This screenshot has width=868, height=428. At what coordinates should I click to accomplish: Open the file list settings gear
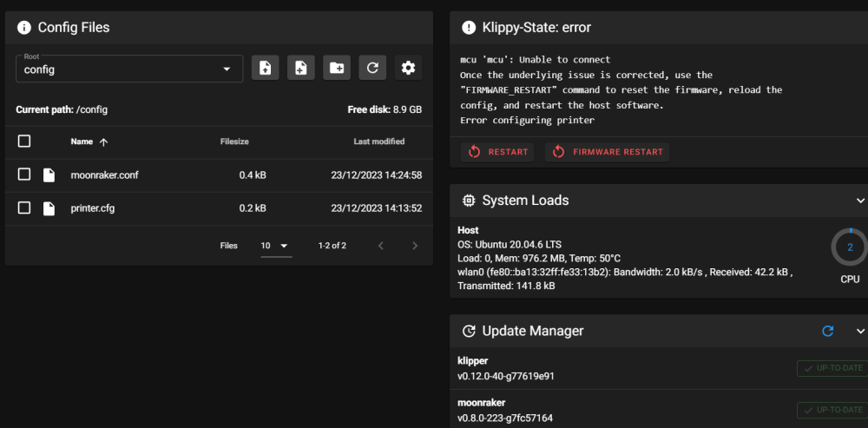point(408,68)
